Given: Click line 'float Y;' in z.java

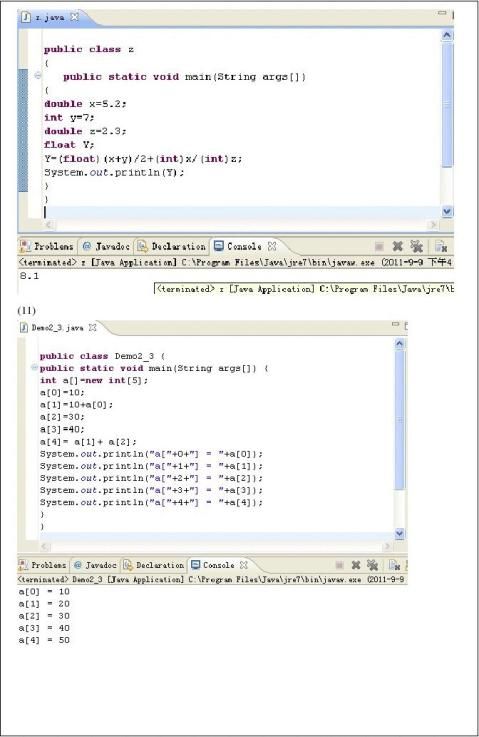Looking at the screenshot, I should 69,145.
